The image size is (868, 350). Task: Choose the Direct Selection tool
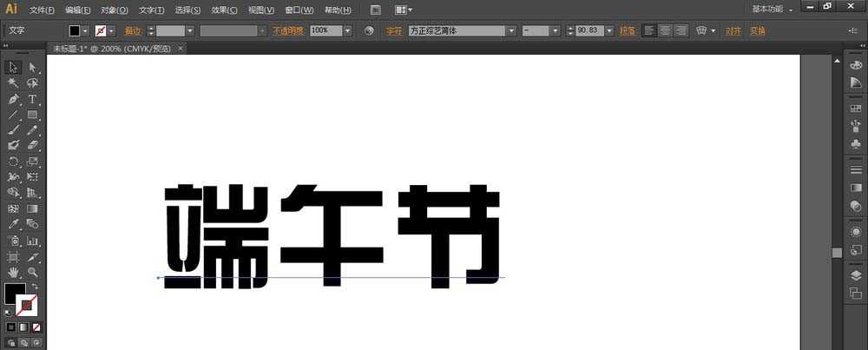tap(33, 67)
